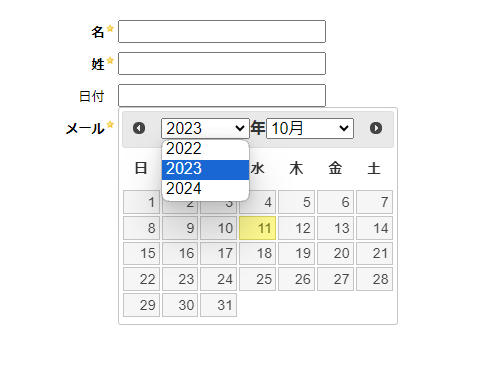The height and width of the screenshot is (389, 500).
Task: Go to next month using right arrow
Action: pos(376,128)
